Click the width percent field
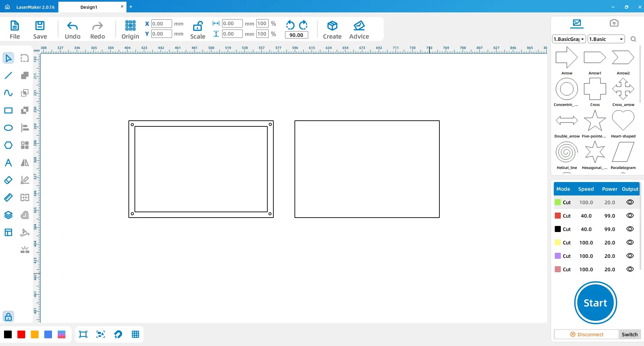Image resolution: width=644 pixels, height=346 pixels. (262, 24)
